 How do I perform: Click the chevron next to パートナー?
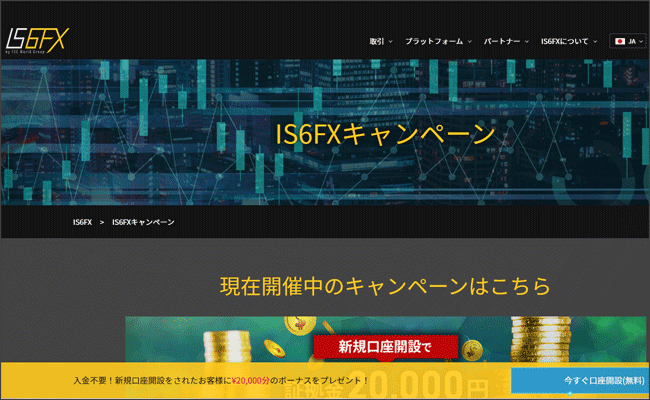527,42
